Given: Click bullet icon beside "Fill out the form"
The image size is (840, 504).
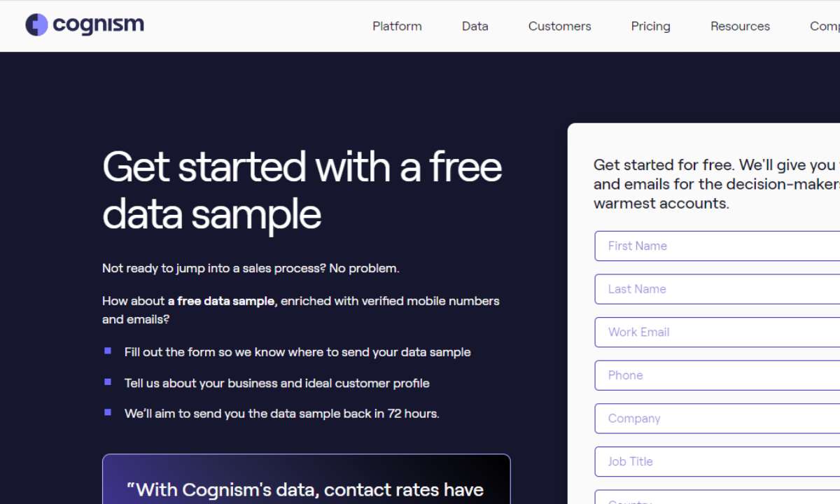Looking at the screenshot, I should pyautogui.click(x=108, y=351).
